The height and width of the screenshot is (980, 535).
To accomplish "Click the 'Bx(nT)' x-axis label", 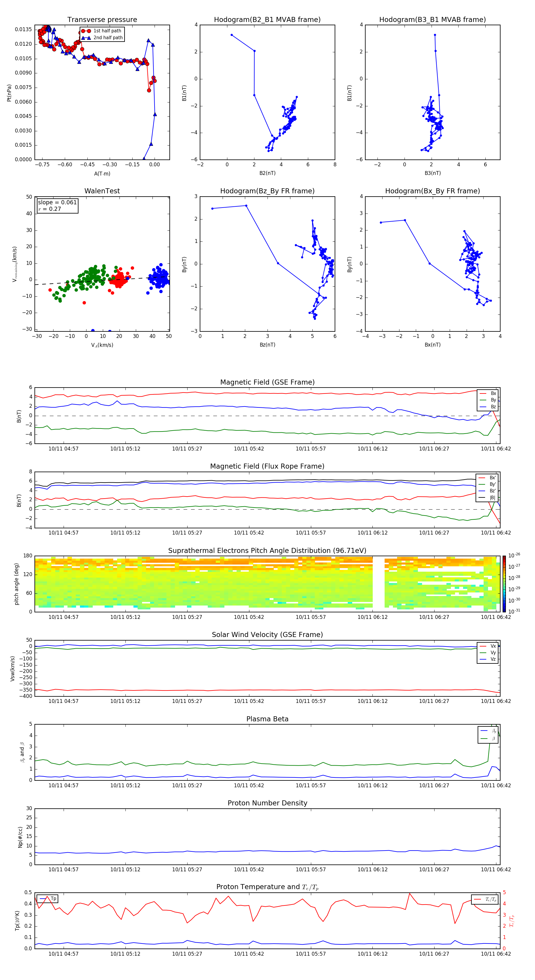I will [432, 345].
